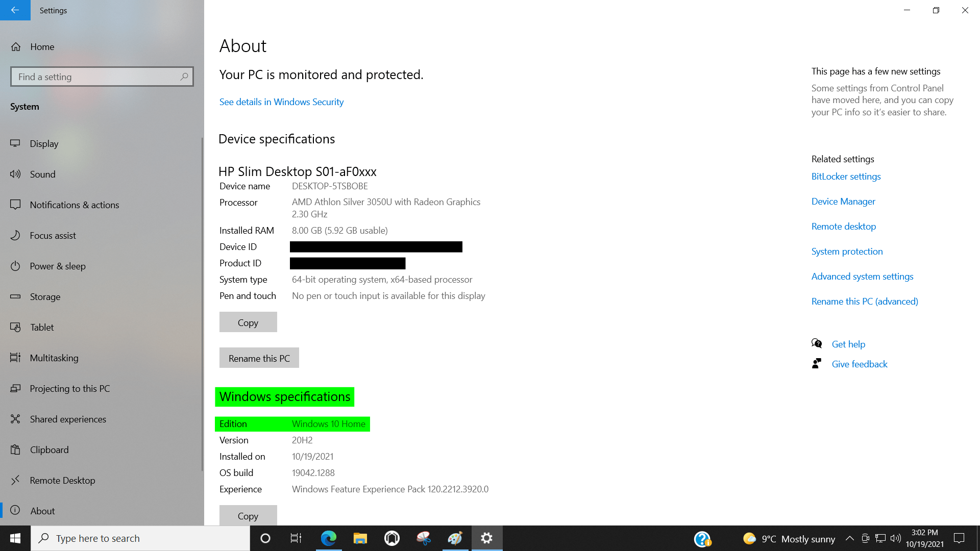Open the Device Manager link
The width and height of the screenshot is (980, 551).
point(843,202)
